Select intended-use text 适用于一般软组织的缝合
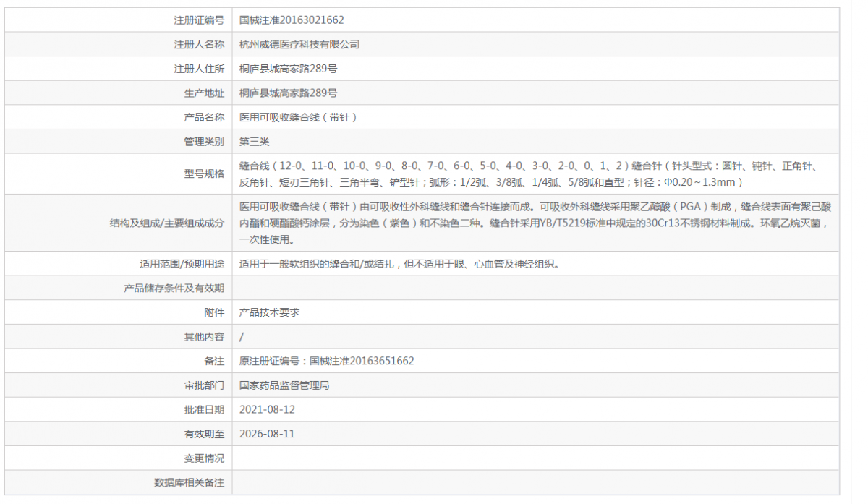The width and height of the screenshot is (868, 504). (x=399, y=264)
